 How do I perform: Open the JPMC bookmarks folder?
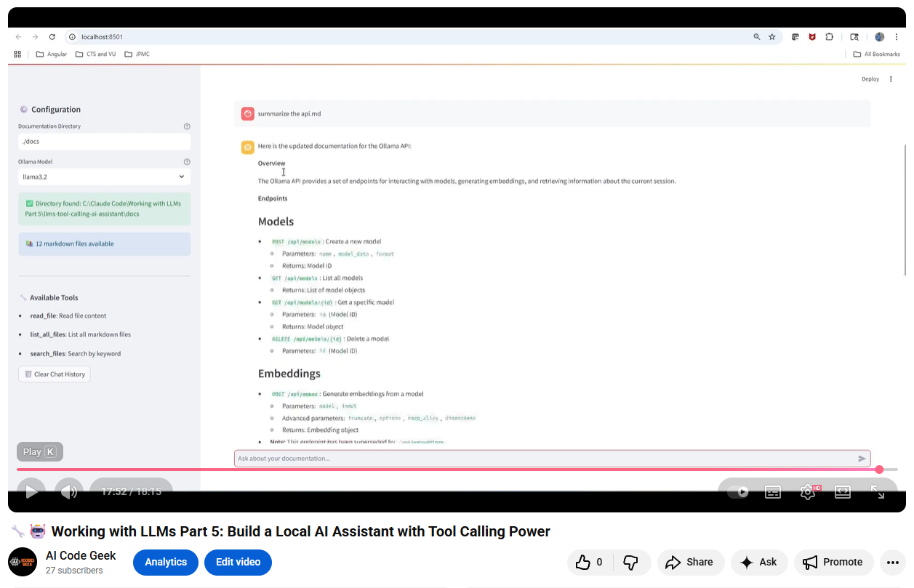137,54
